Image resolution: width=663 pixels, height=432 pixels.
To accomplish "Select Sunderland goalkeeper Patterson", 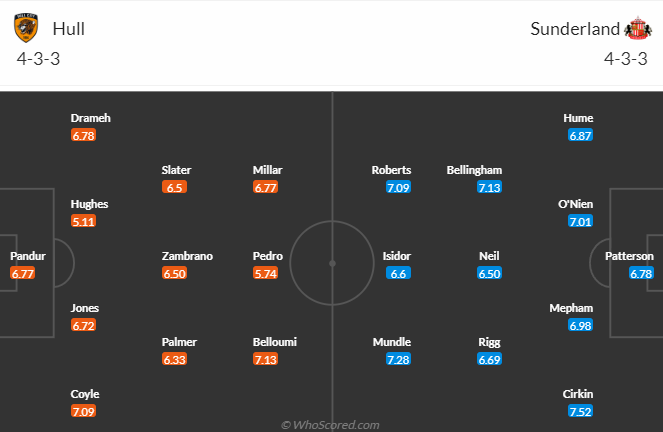I will 629,256.
